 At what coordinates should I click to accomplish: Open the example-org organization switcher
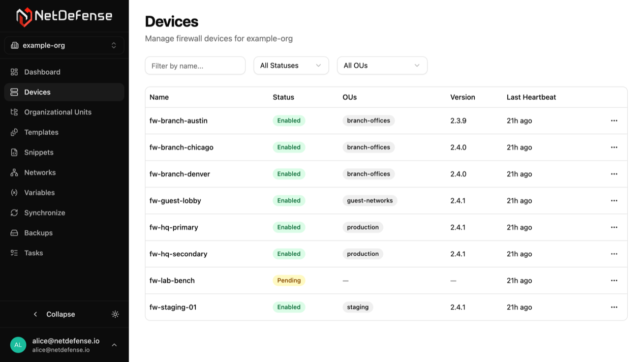[x=64, y=45]
